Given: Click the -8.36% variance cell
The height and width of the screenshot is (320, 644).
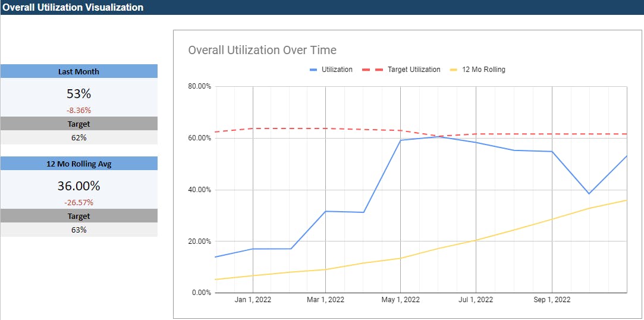Looking at the screenshot, I should click(78, 110).
